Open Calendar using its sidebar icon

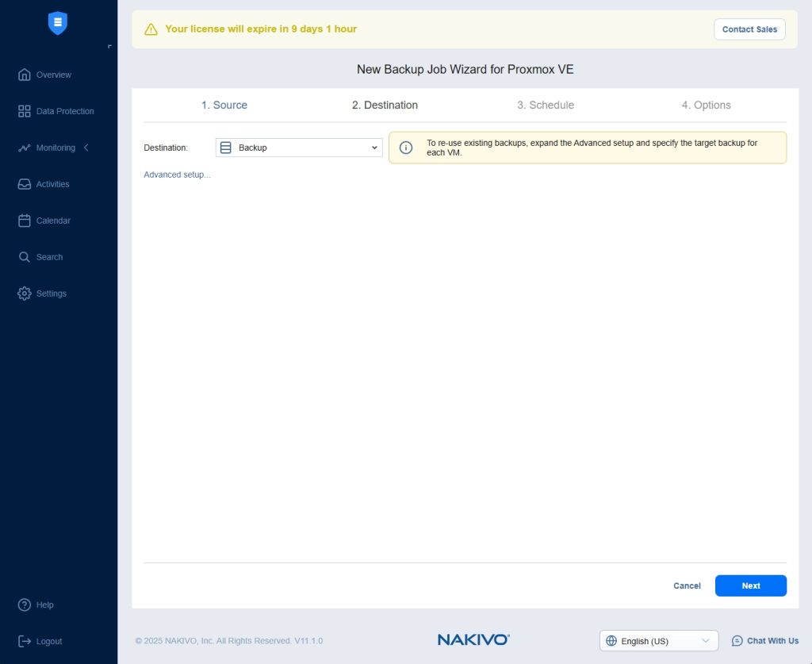click(x=25, y=221)
